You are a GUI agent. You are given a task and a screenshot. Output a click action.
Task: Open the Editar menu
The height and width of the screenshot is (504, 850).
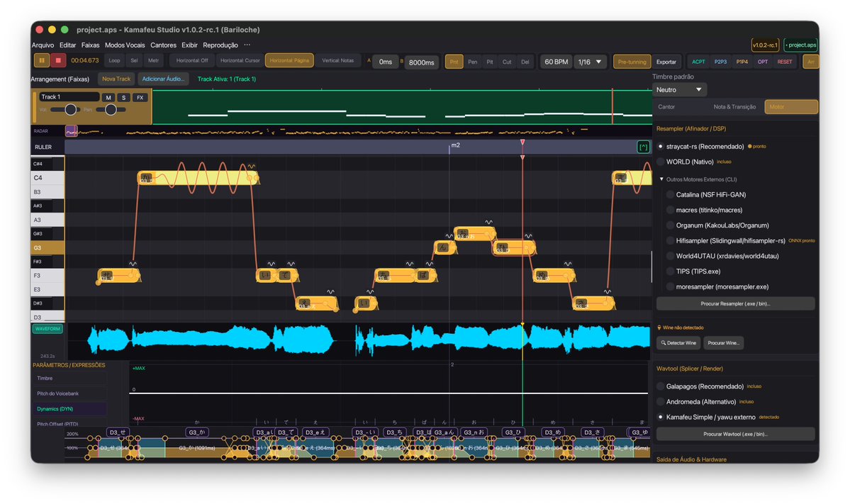68,45
